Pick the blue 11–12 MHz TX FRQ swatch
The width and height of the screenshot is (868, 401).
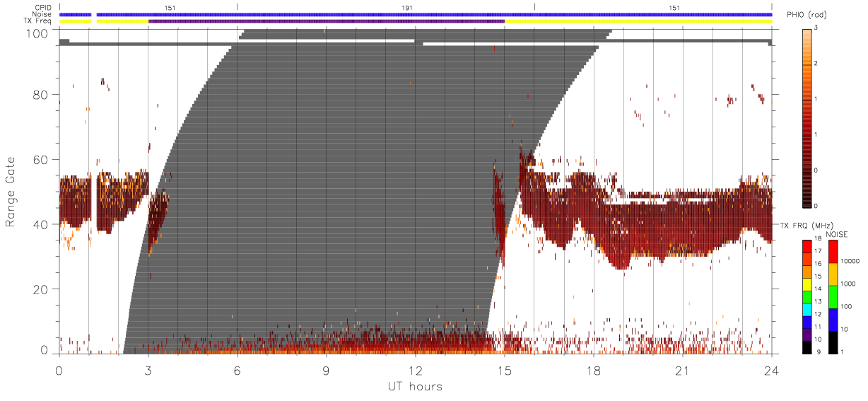coord(807,322)
